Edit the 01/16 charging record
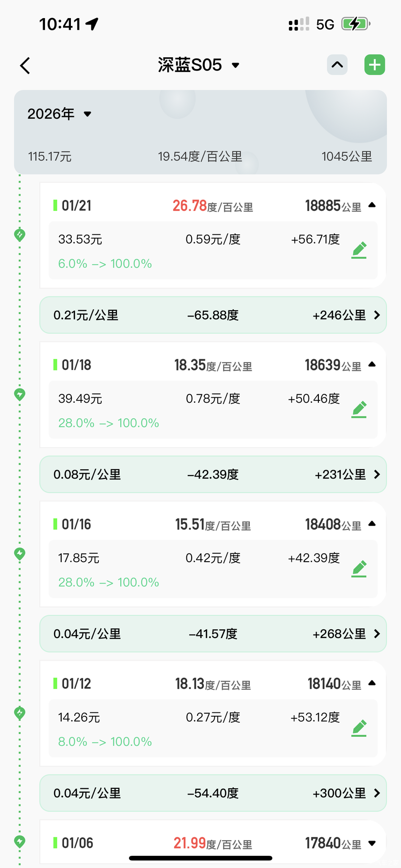 pos(359,569)
